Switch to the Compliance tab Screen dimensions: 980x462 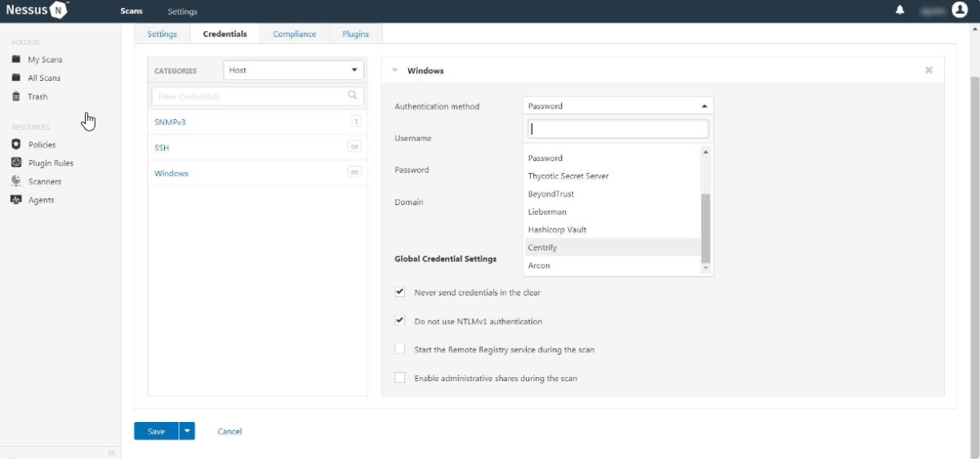(x=294, y=34)
